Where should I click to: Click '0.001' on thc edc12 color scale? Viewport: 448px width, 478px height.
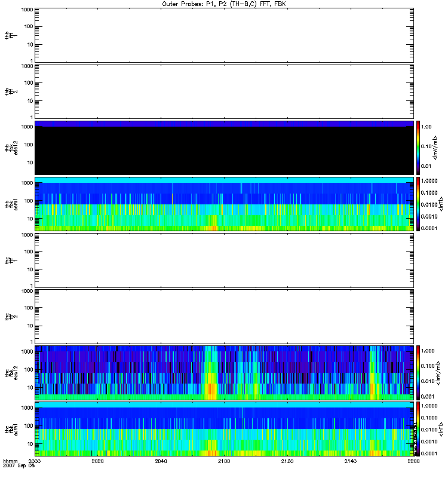428,397
